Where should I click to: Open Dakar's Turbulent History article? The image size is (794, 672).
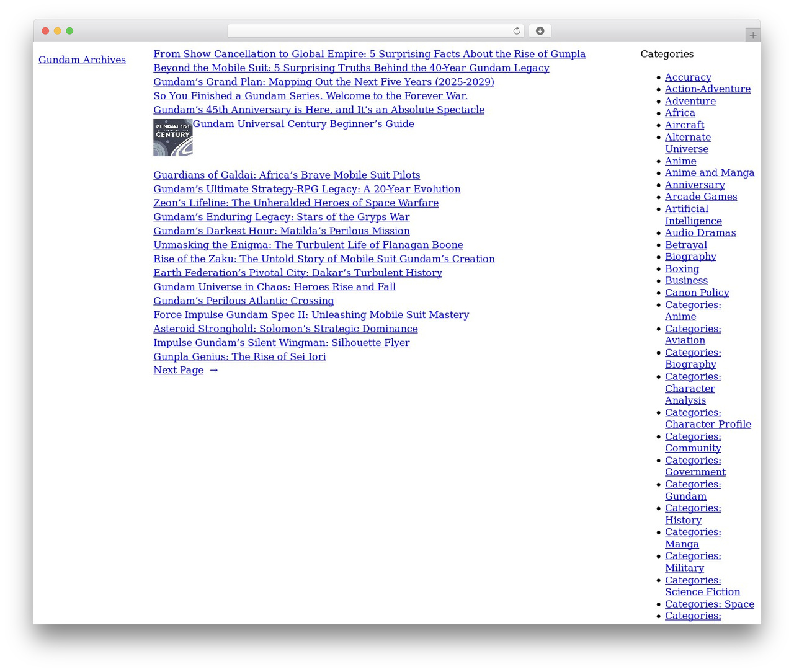[298, 273]
